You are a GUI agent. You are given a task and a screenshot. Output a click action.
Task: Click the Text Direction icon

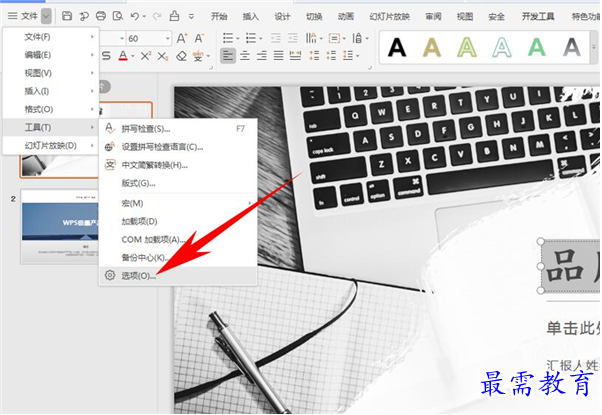pyautogui.click(x=311, y=38)
